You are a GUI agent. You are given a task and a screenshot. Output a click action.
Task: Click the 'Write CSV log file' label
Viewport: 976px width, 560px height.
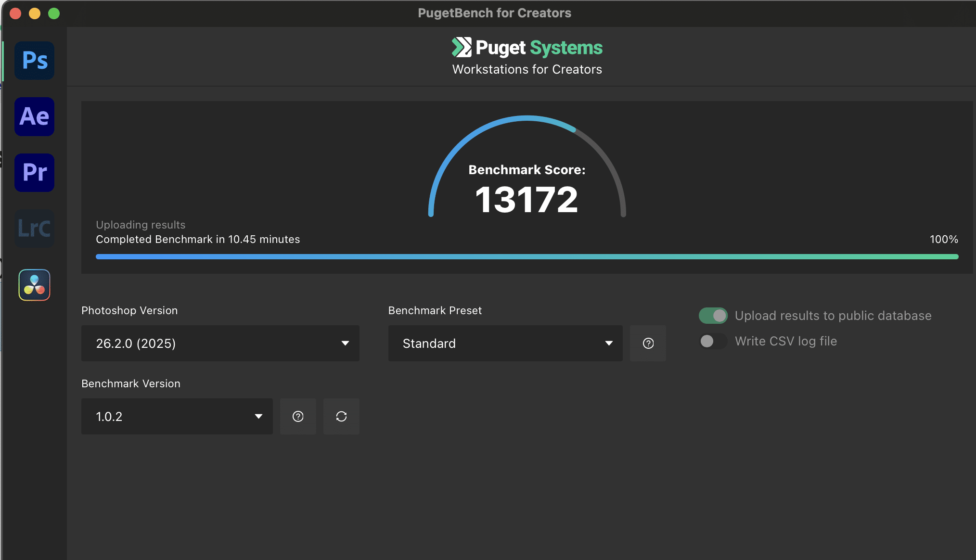point(786,341)
